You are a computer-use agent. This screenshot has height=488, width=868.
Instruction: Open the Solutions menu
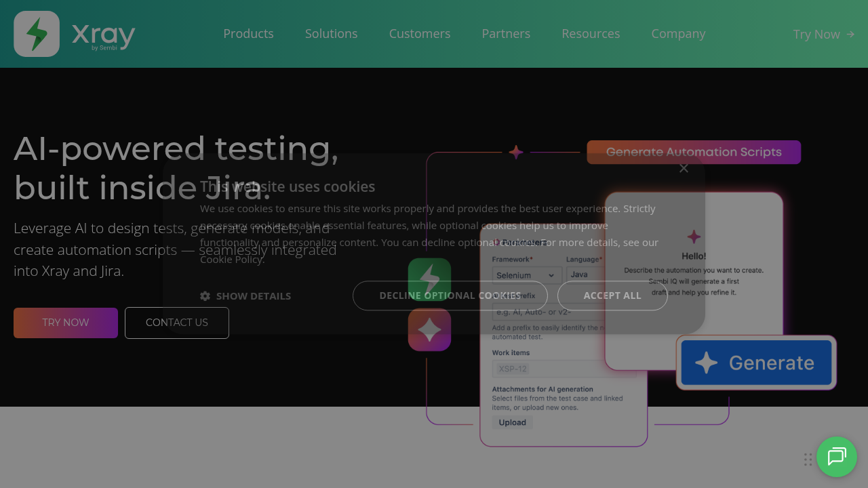(331, 34)
